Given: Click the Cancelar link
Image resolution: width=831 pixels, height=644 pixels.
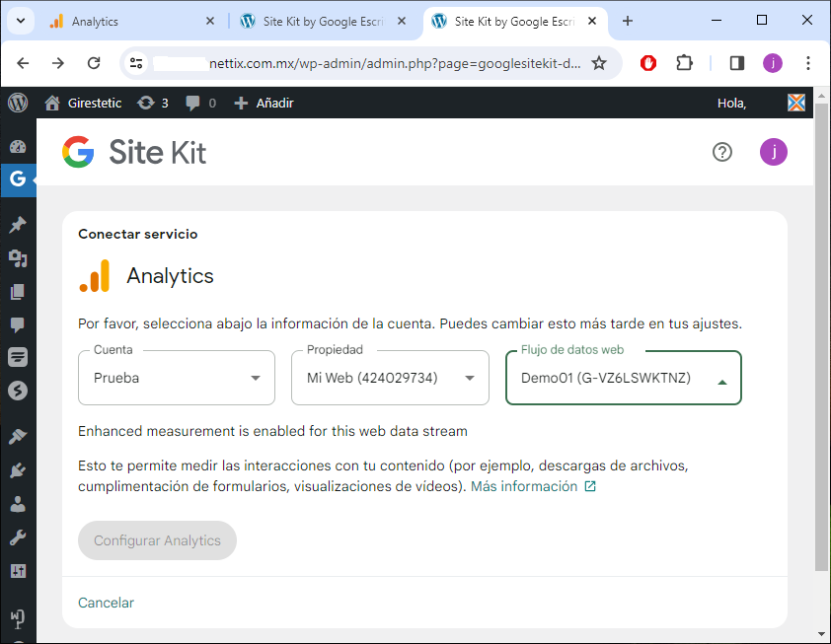Looking at the screenshot, I should click(x=106, y=603).
